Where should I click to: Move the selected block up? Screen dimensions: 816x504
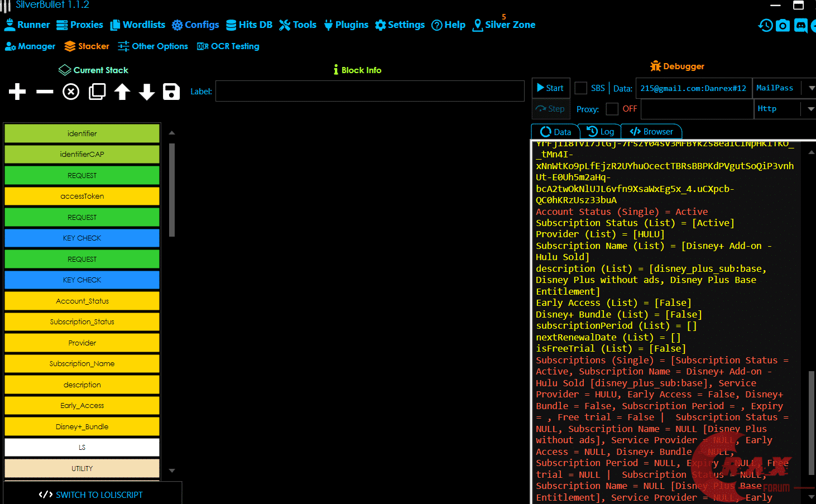[x=122, y=92]
